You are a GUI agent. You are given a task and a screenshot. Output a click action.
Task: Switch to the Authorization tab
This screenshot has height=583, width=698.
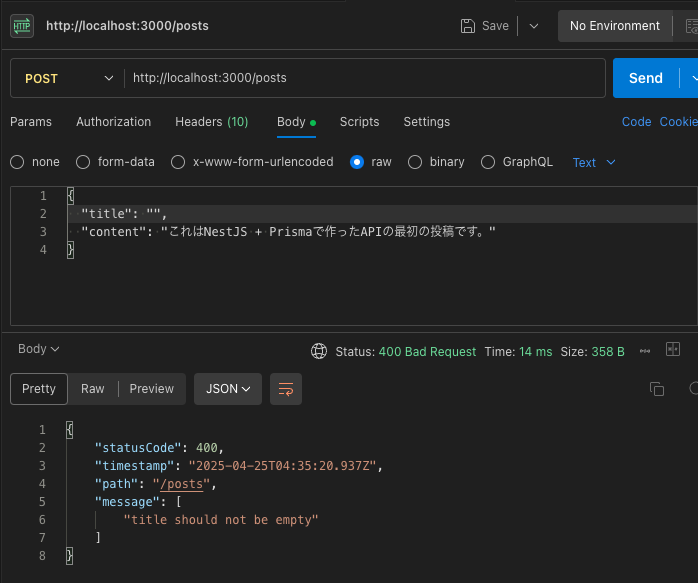click(x=114, y=122)
